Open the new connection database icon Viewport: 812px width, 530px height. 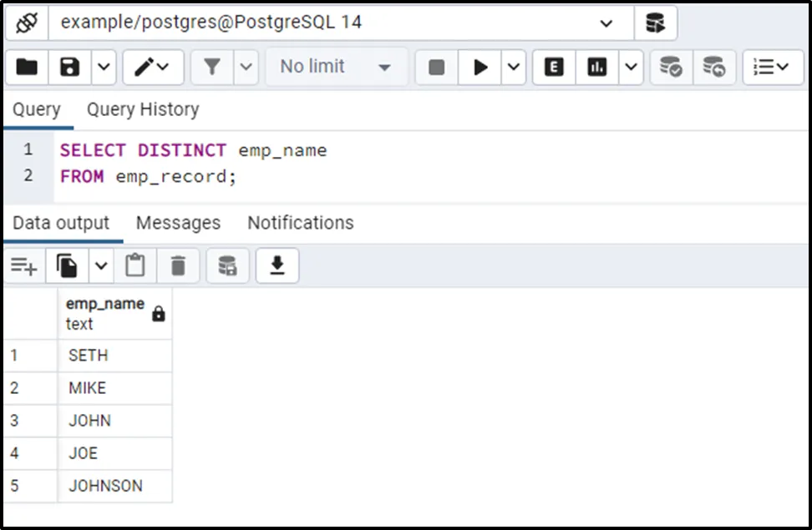655,23
